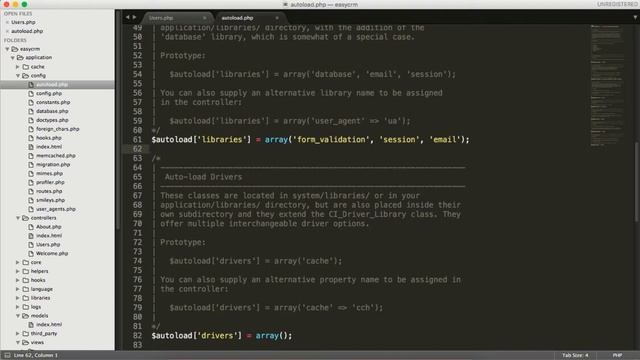Select autoload.php under Open Files
Screen dimensions: 640x360
point(27,31)
